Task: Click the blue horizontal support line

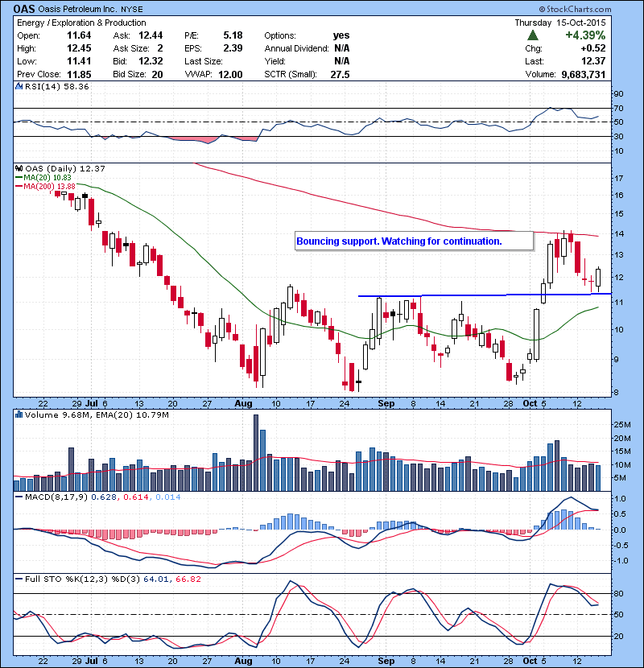Action: (485, 295)
